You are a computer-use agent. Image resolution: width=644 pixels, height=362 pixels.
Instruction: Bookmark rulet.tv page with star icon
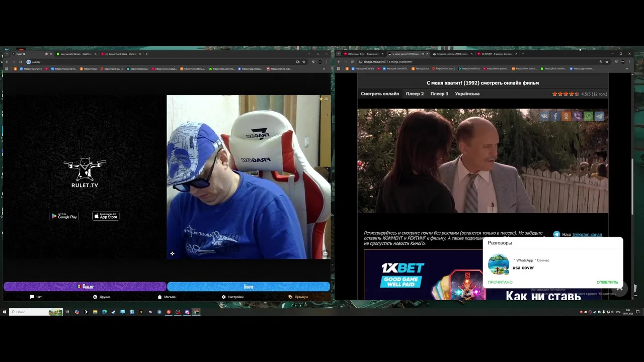click(x=304, y=62)
